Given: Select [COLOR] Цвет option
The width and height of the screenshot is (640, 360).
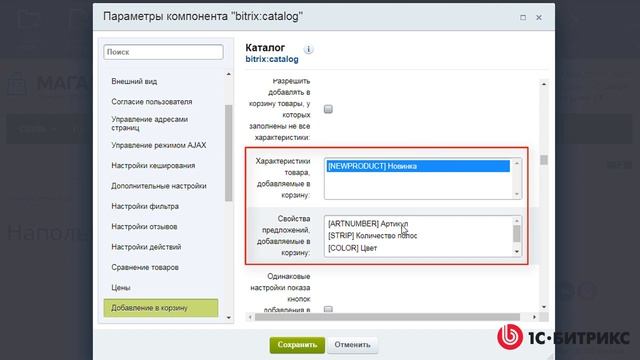Looking at the screenshot, I should click(352, 248).
